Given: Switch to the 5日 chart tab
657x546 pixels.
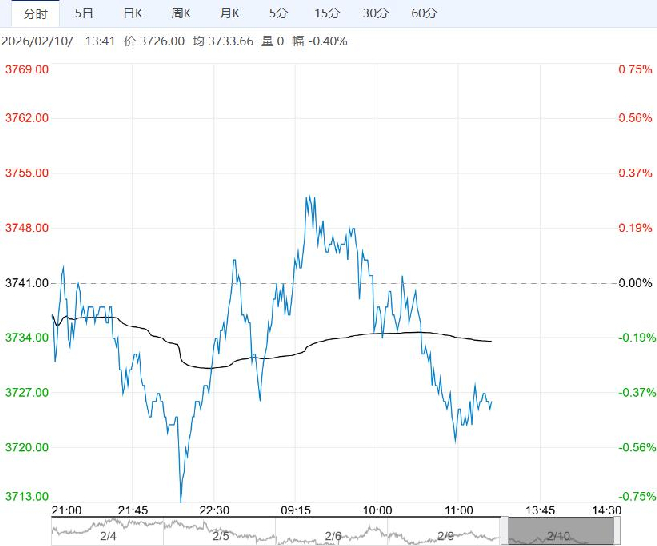Looking at the screenshot, I should point(85,13).
